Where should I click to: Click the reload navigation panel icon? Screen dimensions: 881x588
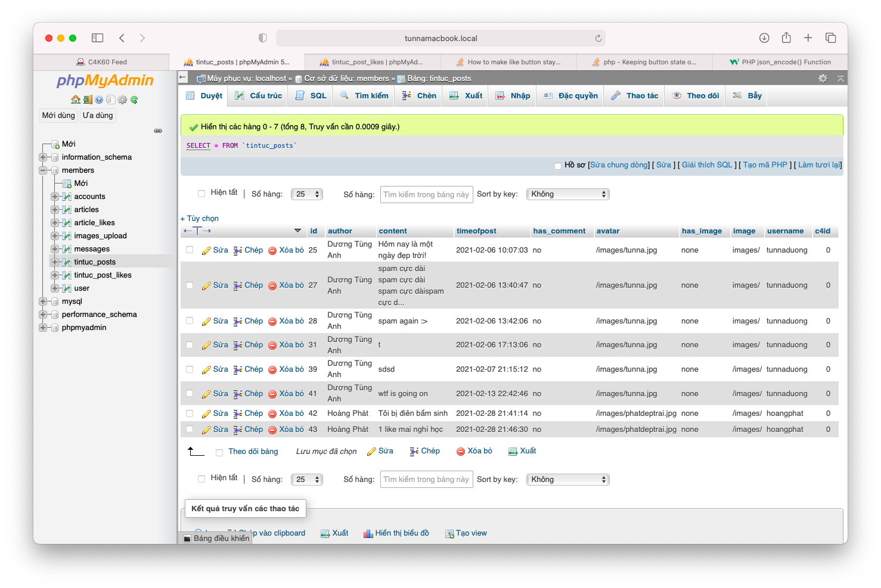click(x=134, y=99)
